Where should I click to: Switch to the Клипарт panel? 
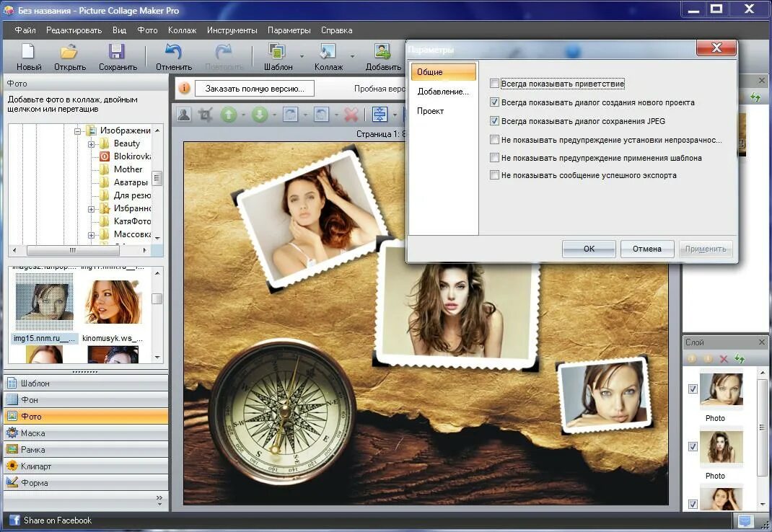86,466
